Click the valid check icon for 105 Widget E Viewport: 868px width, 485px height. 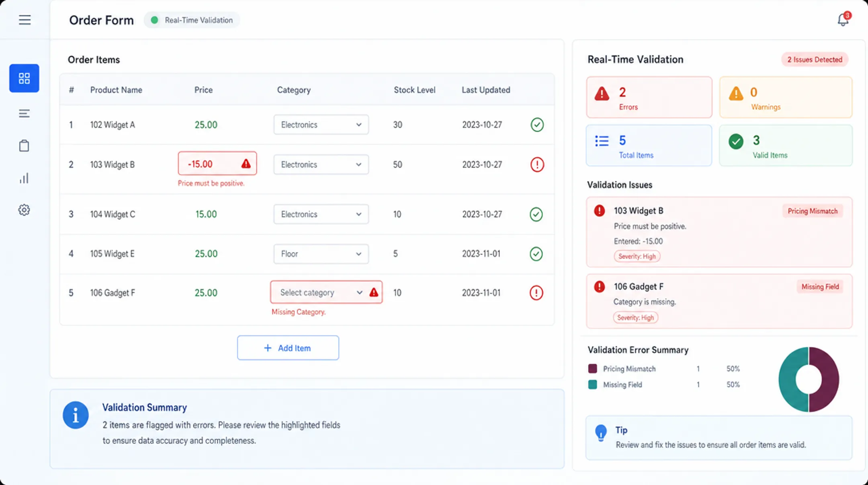(536, 254)
